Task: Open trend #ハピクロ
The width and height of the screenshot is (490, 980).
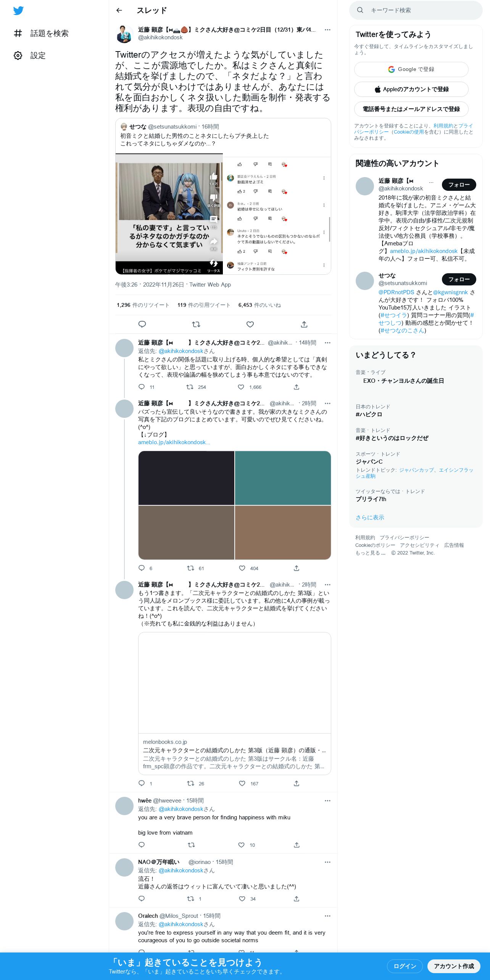Action: (369, 414)
